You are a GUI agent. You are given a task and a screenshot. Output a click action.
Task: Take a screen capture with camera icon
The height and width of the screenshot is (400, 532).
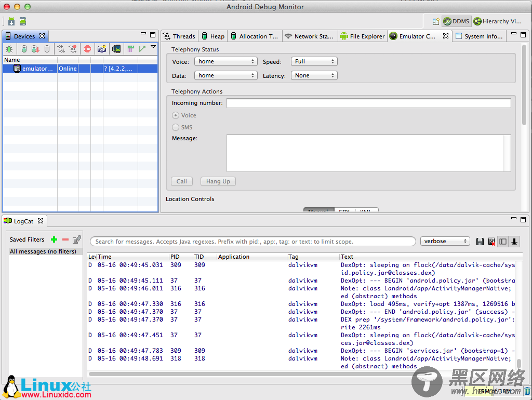[102, 49]
